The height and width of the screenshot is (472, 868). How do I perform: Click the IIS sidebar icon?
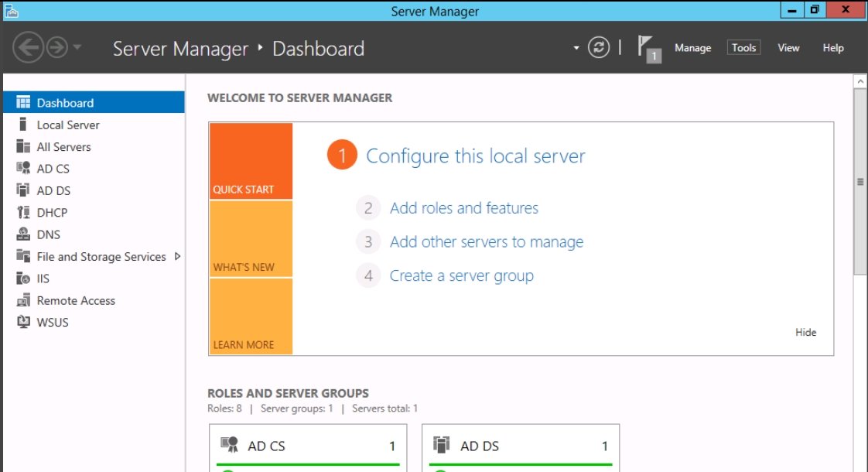[x=23, y=278]
